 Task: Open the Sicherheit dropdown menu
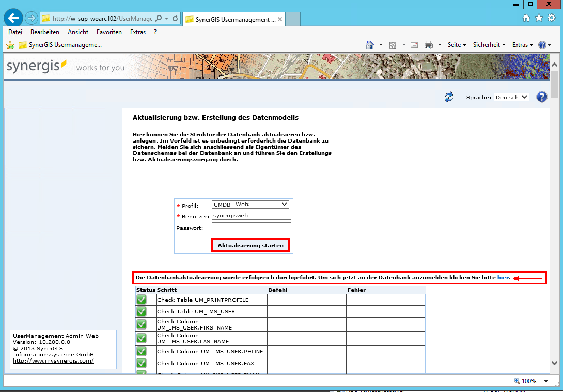point(488,45)
